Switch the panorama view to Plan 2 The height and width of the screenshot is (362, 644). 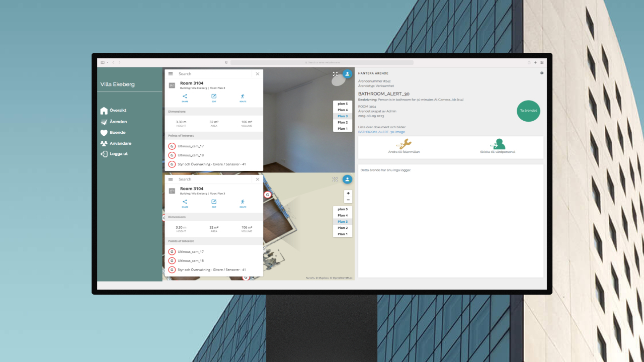pyautogui.click(x=342, y=122)
